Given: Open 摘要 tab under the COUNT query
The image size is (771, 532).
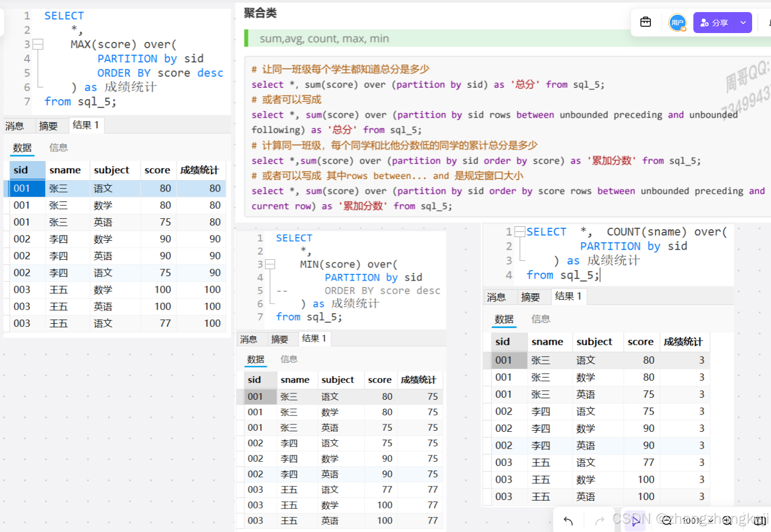Looking at the screenshot, I should pyautogui.click(x=530, y=297).
